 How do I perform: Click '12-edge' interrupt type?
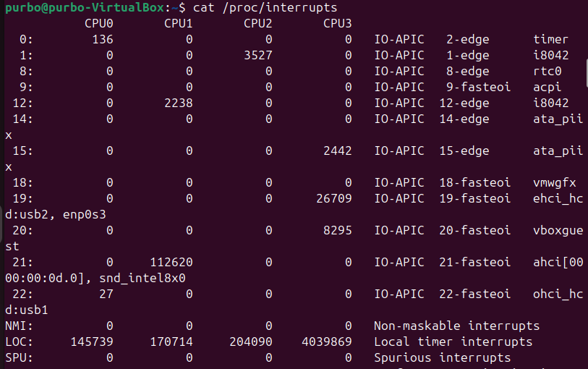tap(464, 103)
